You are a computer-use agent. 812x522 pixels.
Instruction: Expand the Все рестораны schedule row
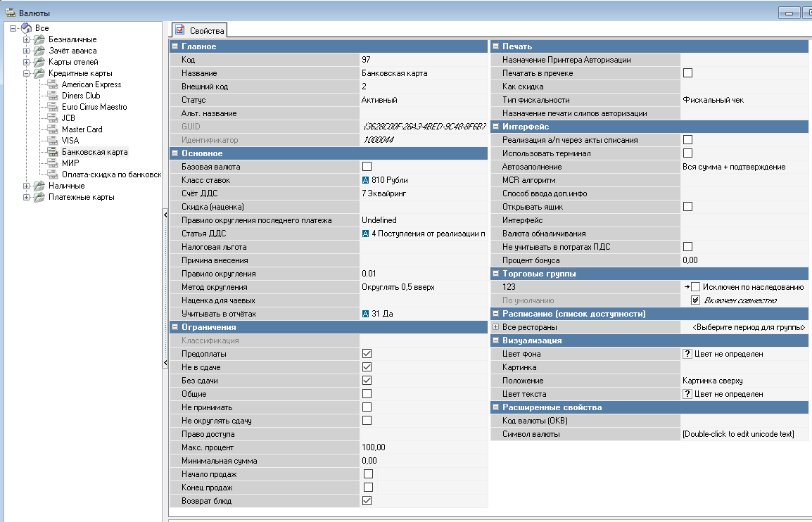pos(495,327)
